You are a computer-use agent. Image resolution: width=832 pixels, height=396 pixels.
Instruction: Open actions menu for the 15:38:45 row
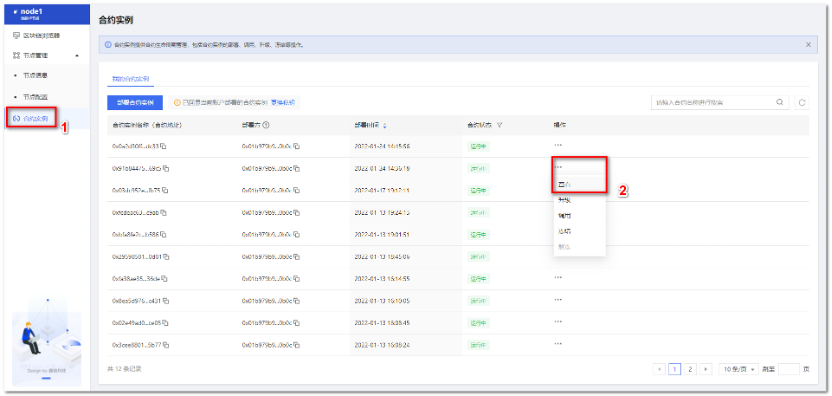(x=558, y=321)
